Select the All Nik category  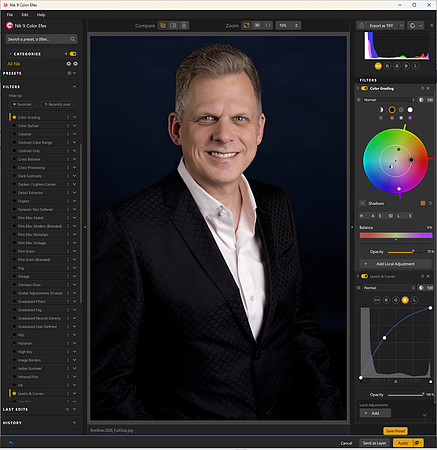[14, 64]
